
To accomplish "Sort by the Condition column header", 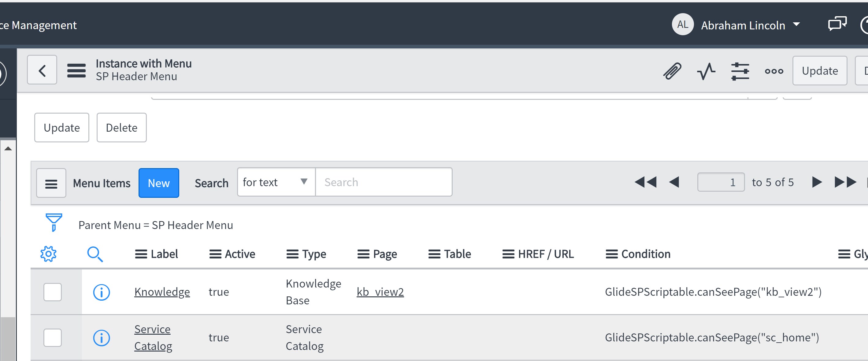I will point(646,254).
